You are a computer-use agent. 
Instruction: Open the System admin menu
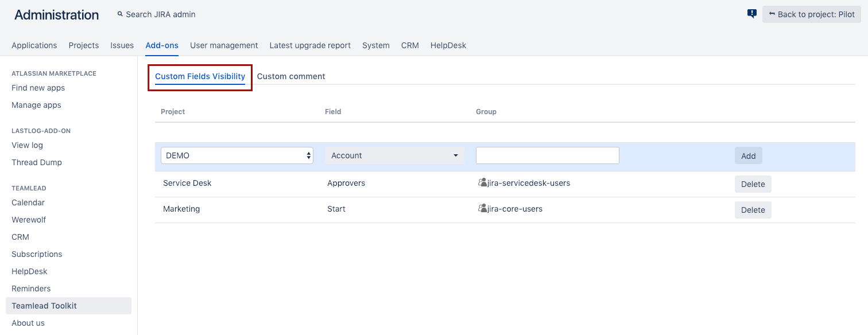[375, 45]
